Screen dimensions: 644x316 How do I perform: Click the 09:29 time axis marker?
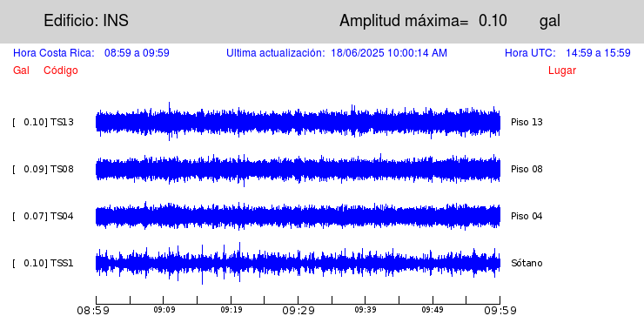click(x=299, y=310)
